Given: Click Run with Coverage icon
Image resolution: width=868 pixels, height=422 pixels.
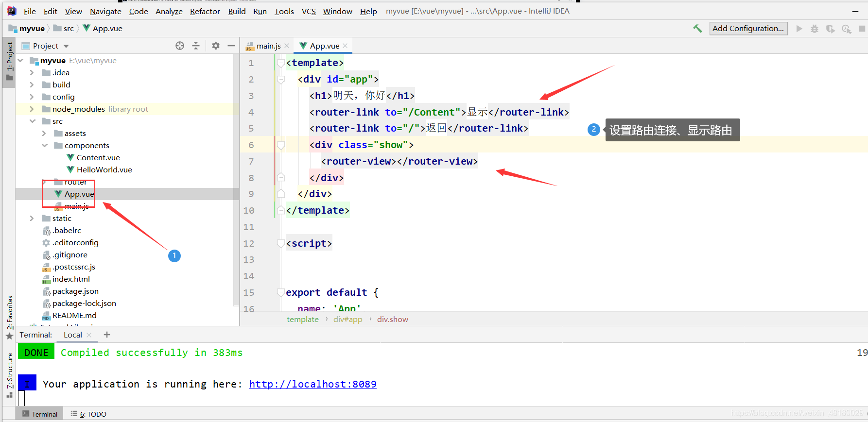Looking at the screenshot, I should click(831, 29).
